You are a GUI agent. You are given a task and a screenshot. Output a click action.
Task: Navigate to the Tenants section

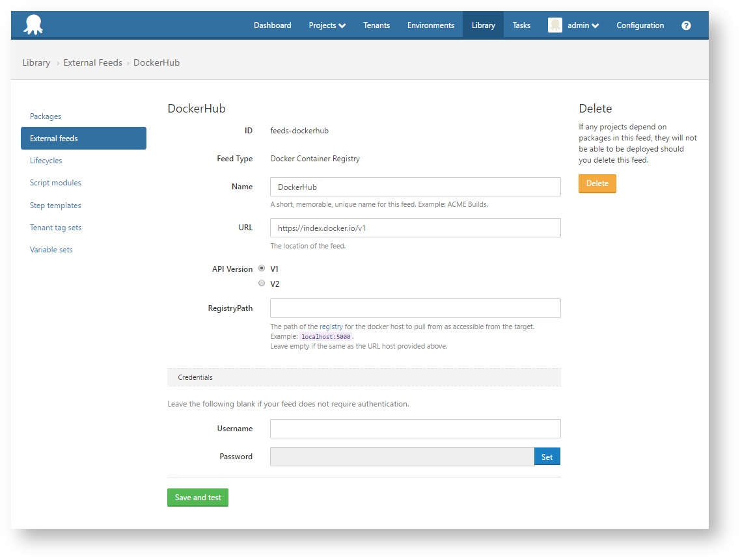click(376, 25)
